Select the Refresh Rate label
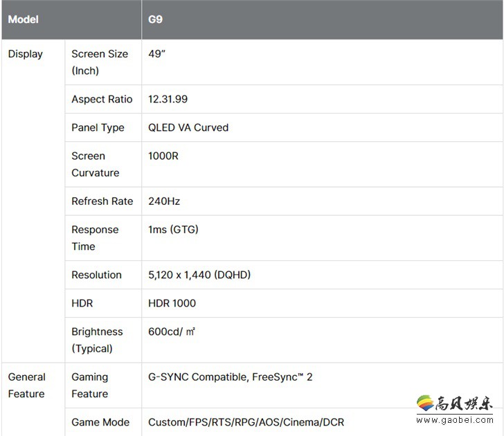The width and height of the screenshot is (504, 436). 102,201
